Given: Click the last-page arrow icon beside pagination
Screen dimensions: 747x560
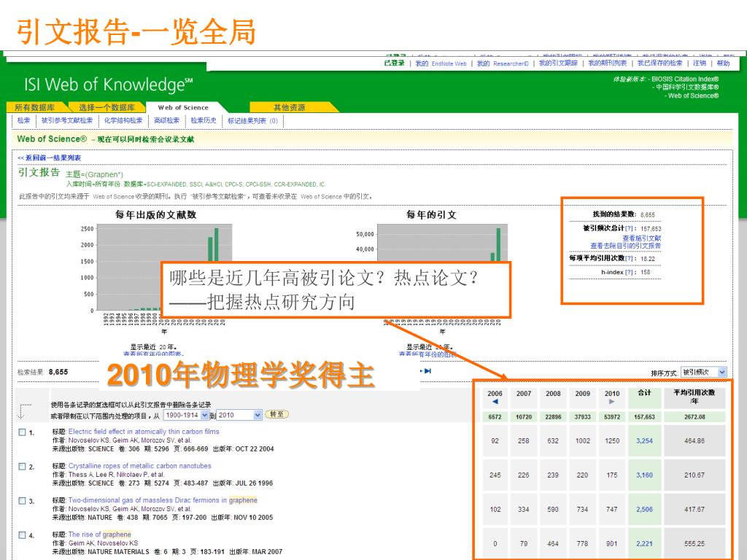Looking at the screenshot, I should pyautogui.click(x=427, y=371).
